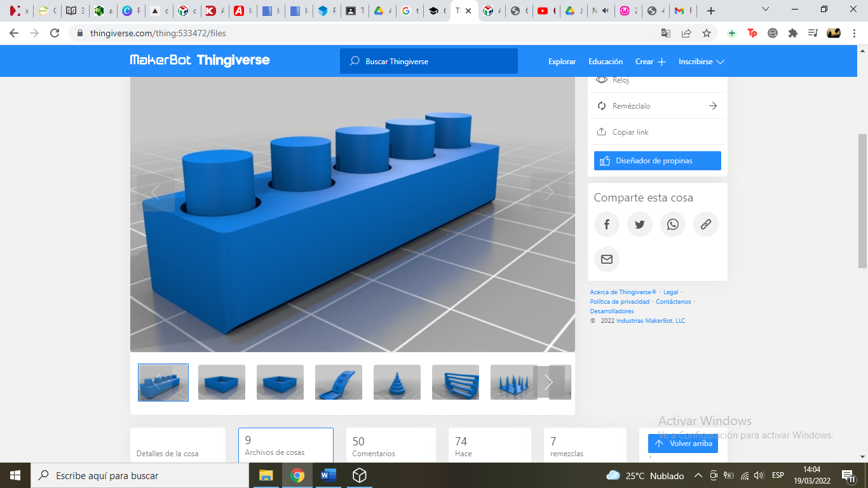Screen dimensions: 868x488
Task: Switch to the Comentarios tab
Action: click(x=391, y=446)
